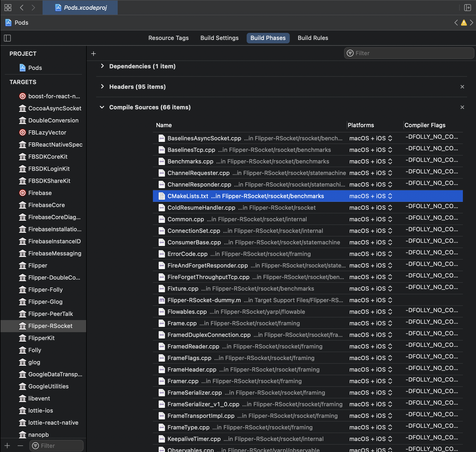Sort by the Name column header
Image resolution: width=476 pixels, height=452 pixels.
(164, 125)
